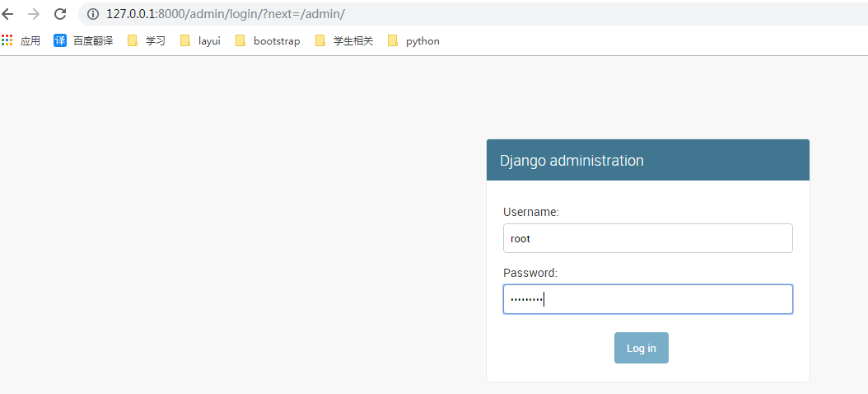
Task: Open the apps grid icon in the bookmarks bar
Action: (x=7, y=40)
